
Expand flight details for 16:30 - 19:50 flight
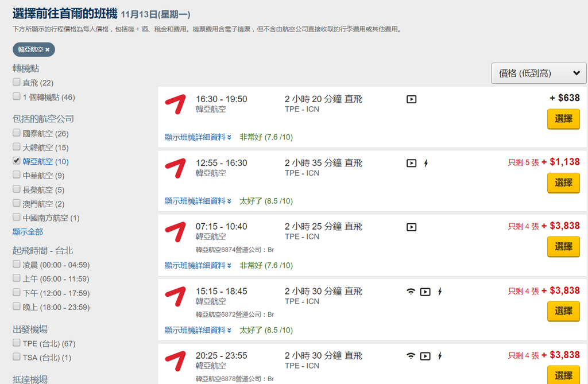[198, 137]
